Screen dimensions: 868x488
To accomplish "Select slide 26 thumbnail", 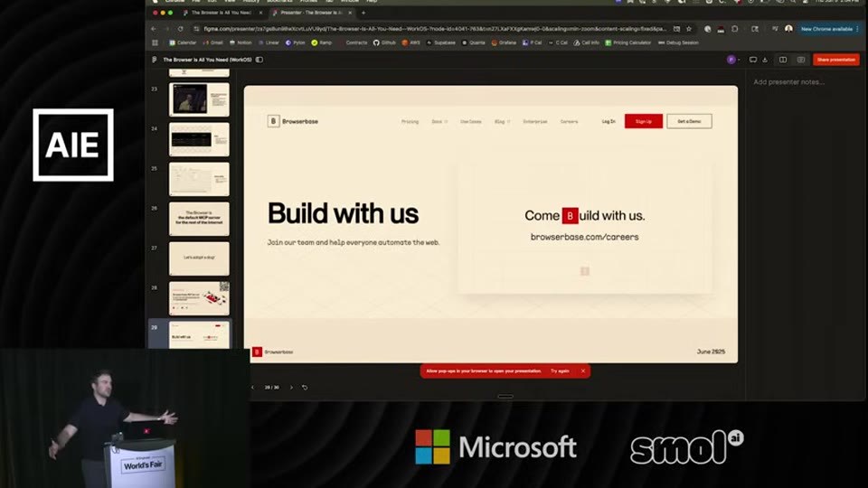I will tap(199, 219).
